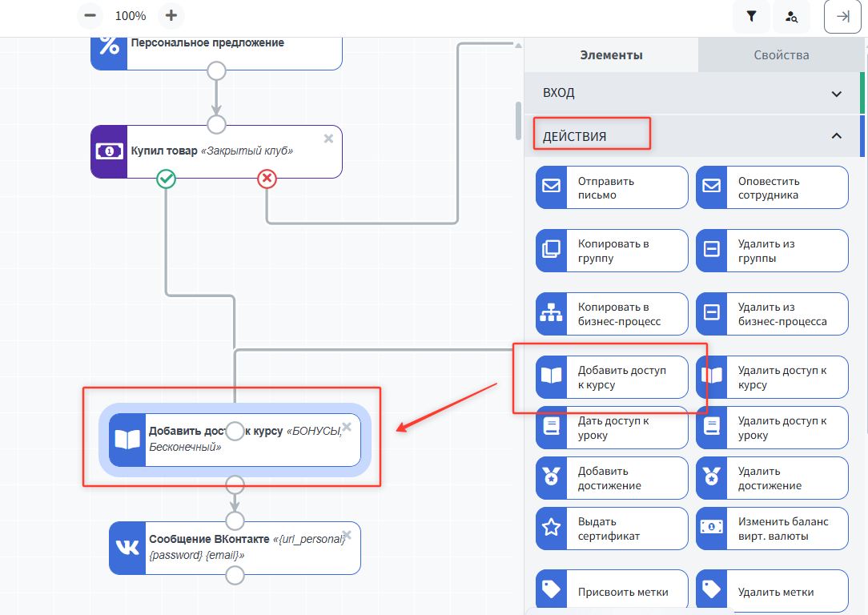Select the Копировать в бизнес-процесс element
The width and height of the screenshot is (868, 615).
(611, 314)
